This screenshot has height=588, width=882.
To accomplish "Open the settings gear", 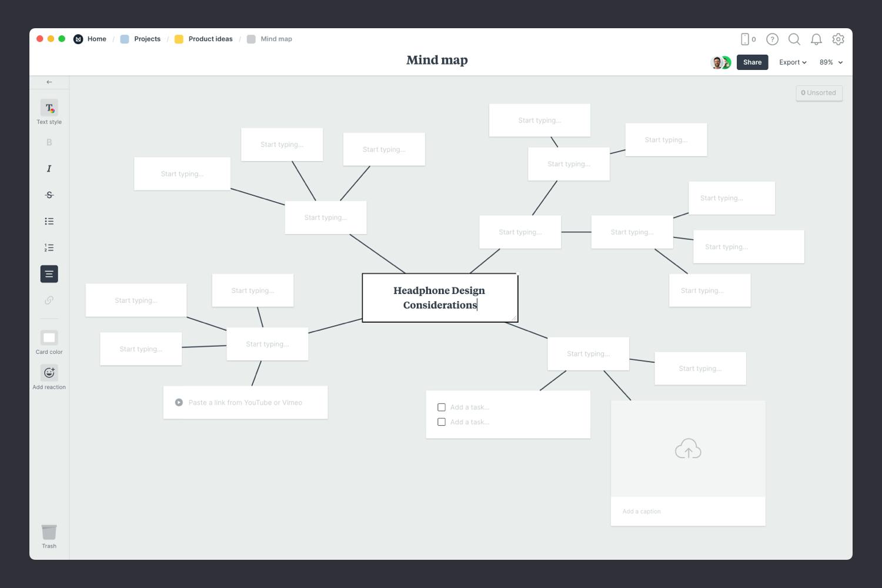I will [838, 39].
